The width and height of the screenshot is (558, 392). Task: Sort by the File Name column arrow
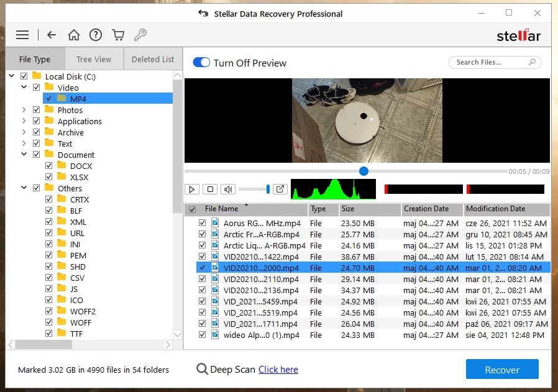click(x=246, y=205)
